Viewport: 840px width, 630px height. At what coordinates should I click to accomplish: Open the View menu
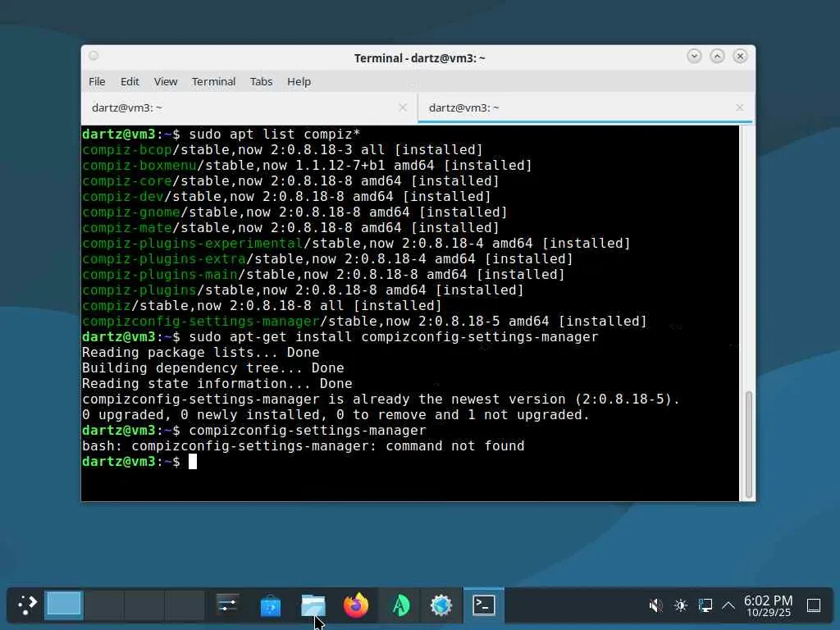click(x=166, y=81)
